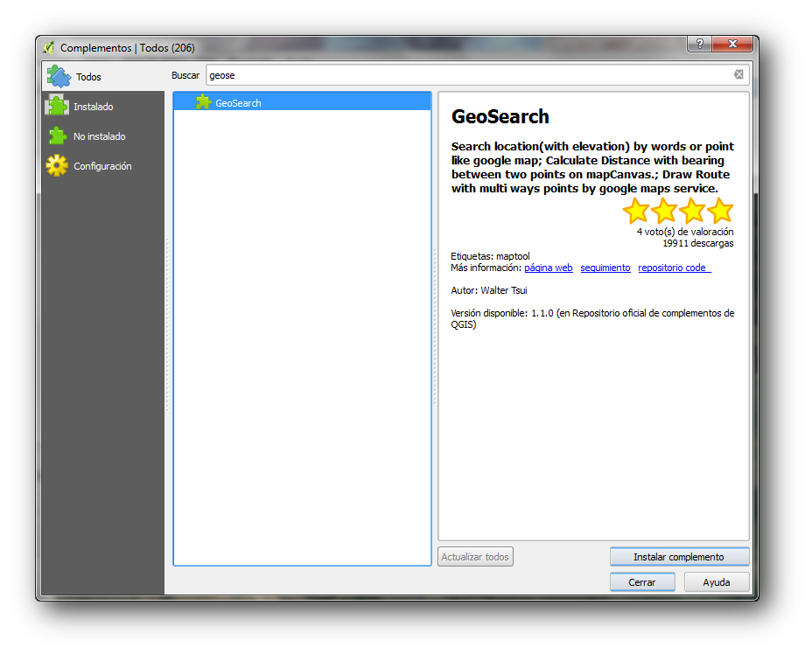
Task: Click '4 voto(s) de valoración' text
Action: click(684, 232)
